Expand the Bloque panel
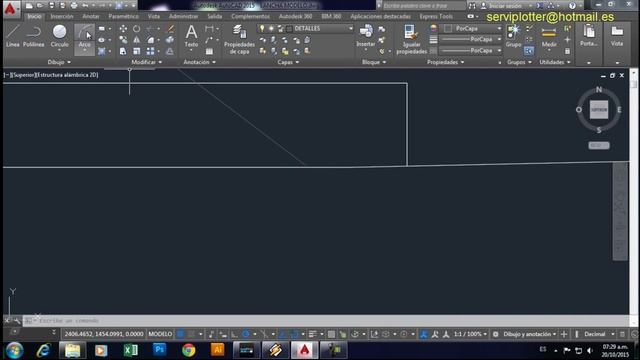 click(374, 62)
